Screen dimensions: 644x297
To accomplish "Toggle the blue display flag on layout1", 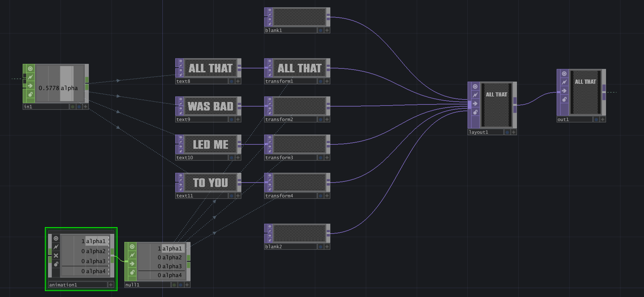I will tap(507, 132).
